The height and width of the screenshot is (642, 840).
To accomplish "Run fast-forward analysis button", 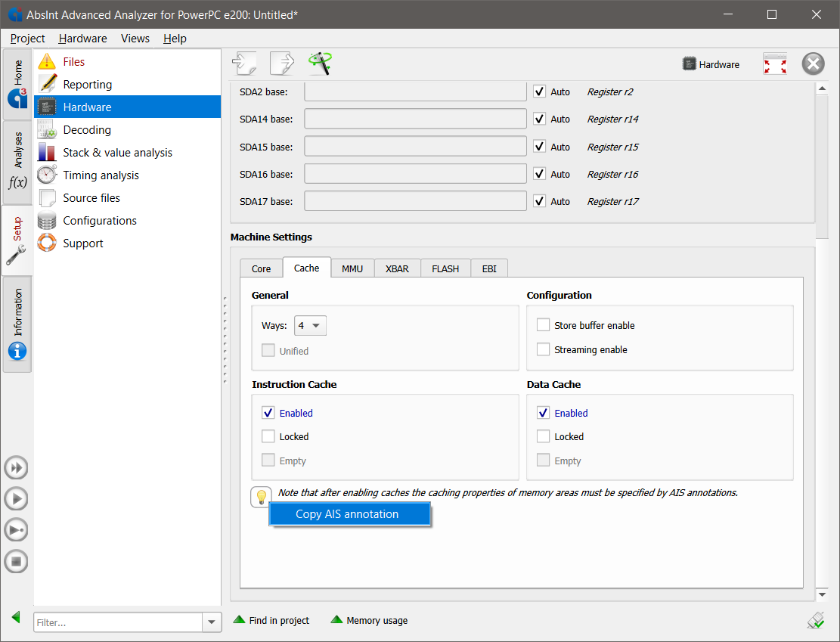I will pyautogui.click(x=16, y=468).
